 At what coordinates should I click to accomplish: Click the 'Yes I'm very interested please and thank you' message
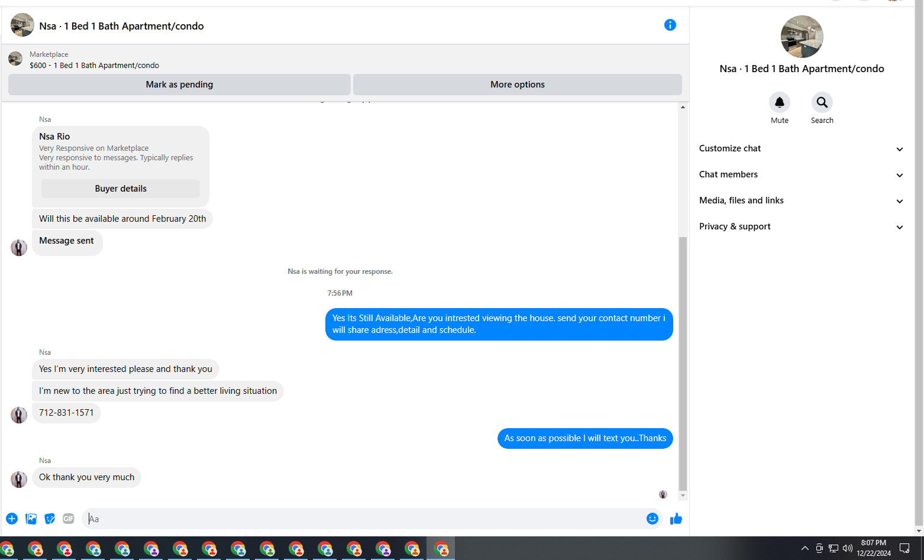[125, 369]
